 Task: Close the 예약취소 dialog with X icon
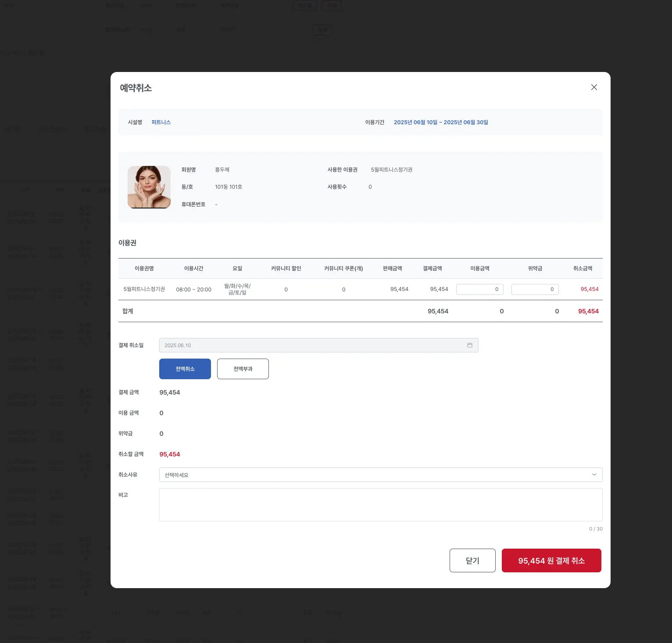(594, 87)
